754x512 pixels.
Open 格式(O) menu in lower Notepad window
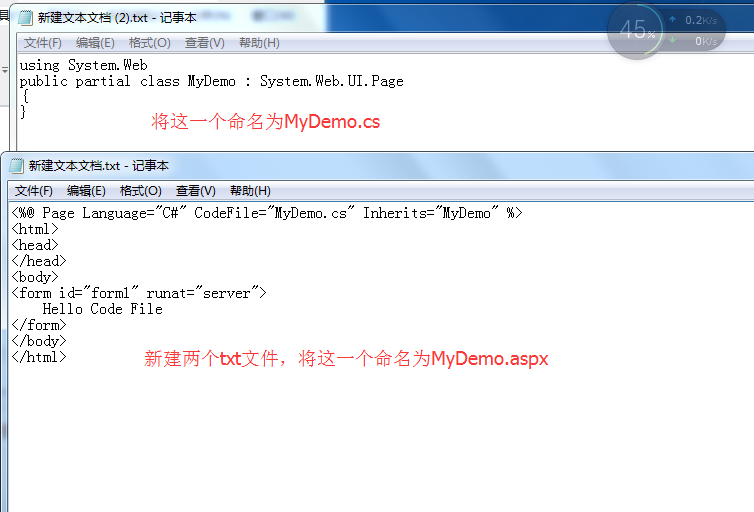click(x=140, y=191)
